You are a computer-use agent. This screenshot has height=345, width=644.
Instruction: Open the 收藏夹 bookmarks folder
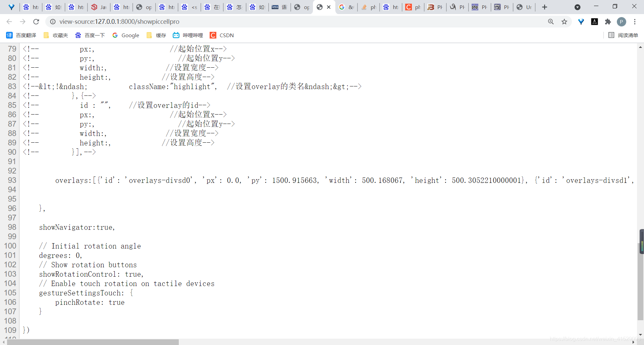pos(56,35)
